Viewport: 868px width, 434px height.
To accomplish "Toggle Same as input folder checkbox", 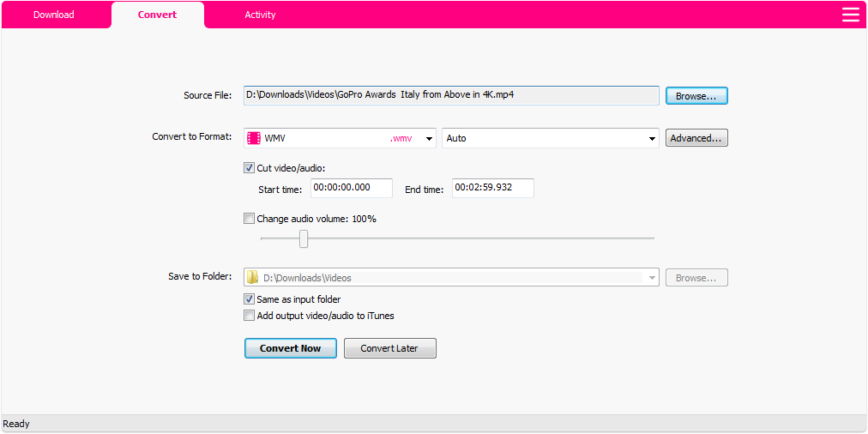I will pyautogui.click(x=250, y=299).
